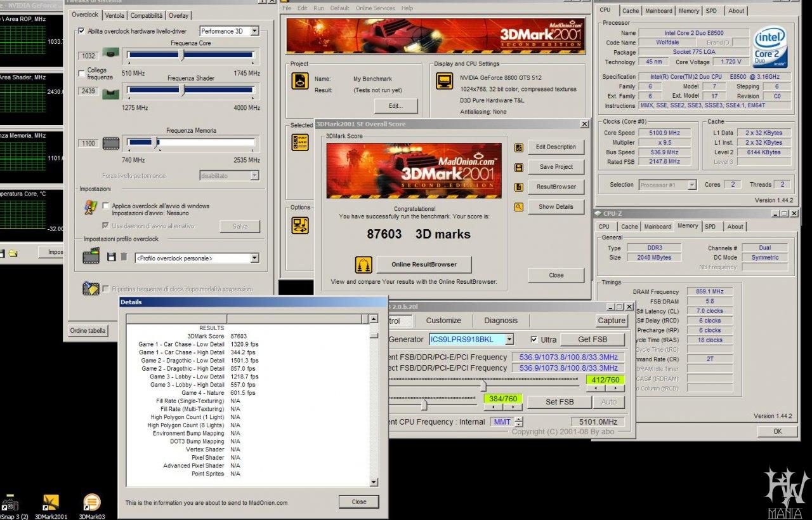This screenshot has height=520, width=812.
Task: Click the Edit Description button
Action: pos(556,147)
